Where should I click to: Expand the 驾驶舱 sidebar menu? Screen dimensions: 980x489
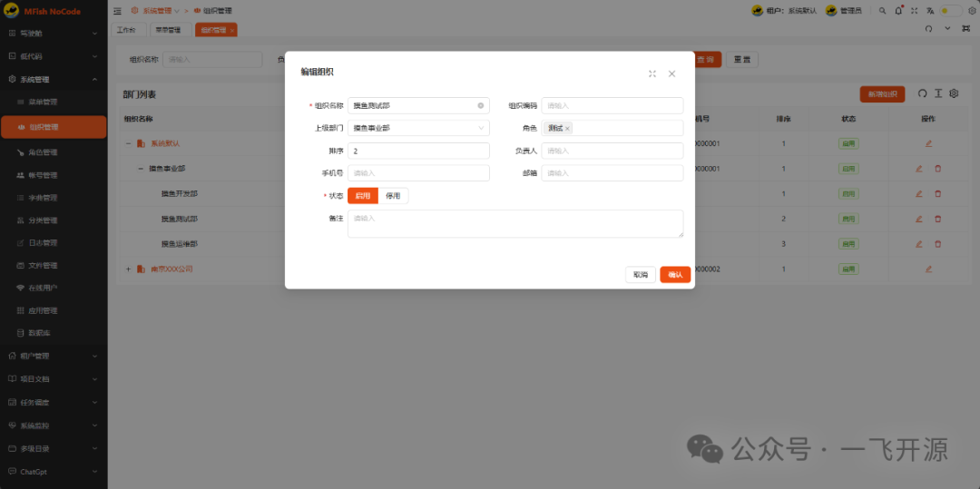54,33
